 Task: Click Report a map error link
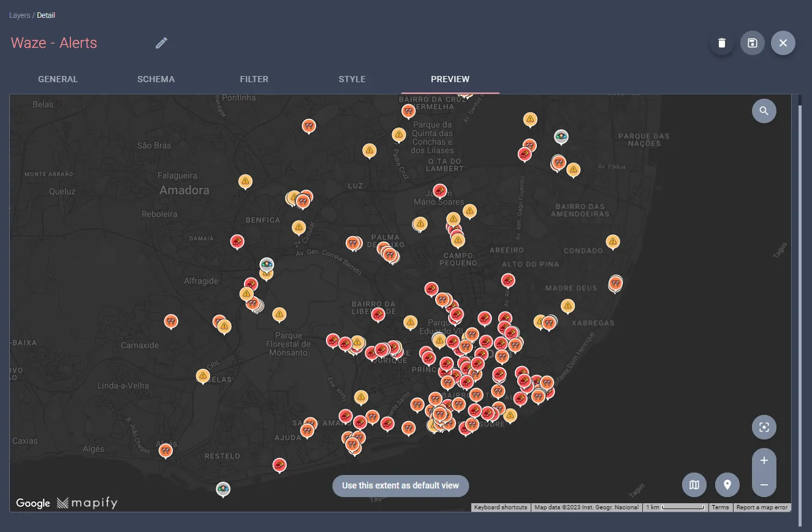point(762,507)
